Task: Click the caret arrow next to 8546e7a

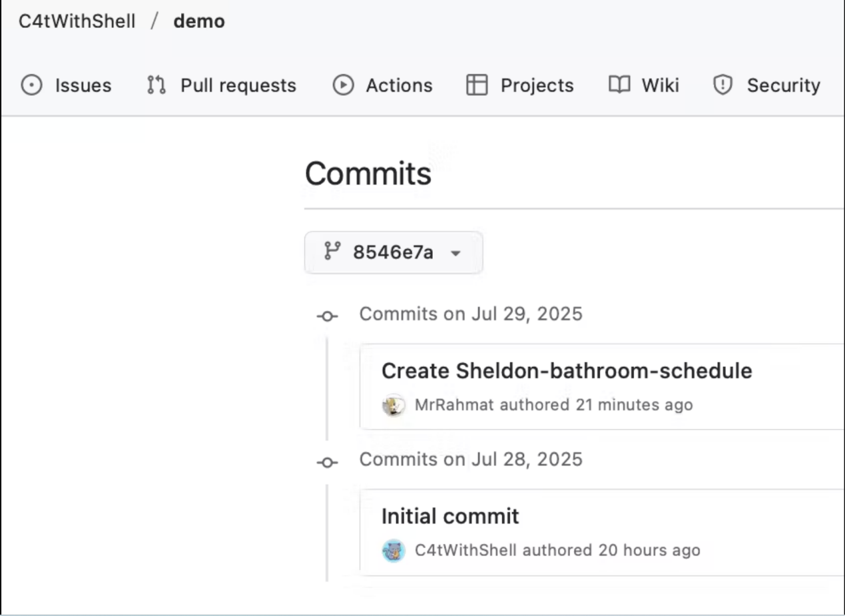Action: (456, 254)
